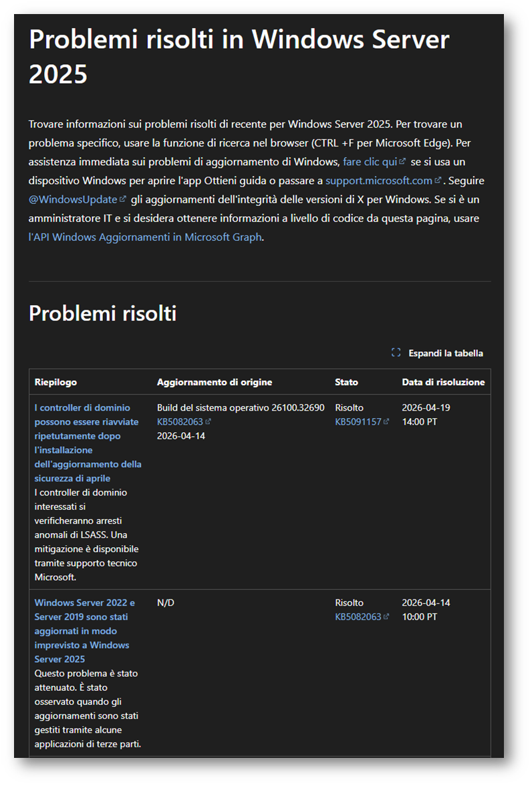
Task: Click the expand icon beside Espandi la tabella
Action: click(396, 353)
